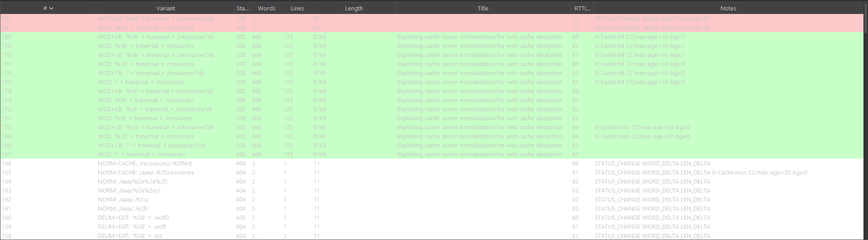Sort by the Words column header
The image size is (868, 240).
(266, 9)
